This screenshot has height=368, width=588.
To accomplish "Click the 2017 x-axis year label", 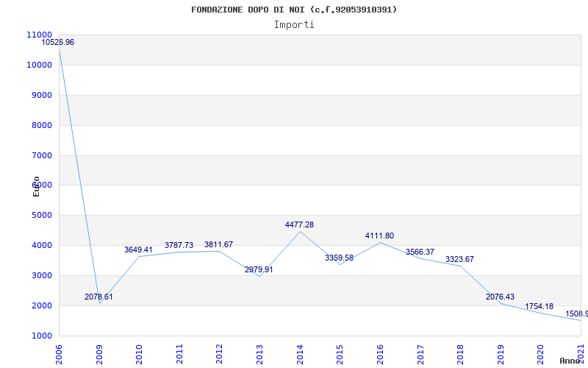I will coord(420,354).
